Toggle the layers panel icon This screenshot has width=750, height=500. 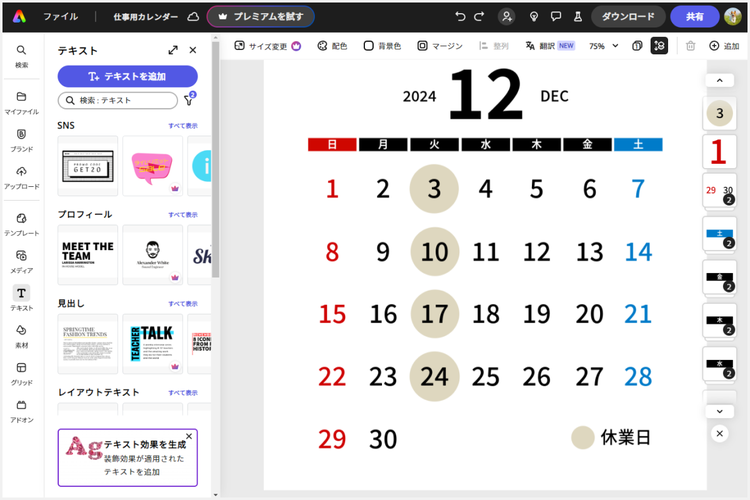tap(659, 46)
